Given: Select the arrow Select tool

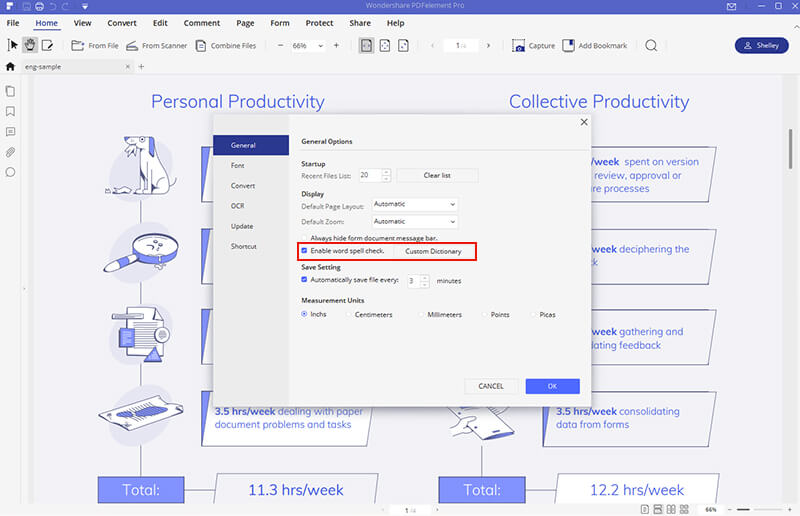Looking at the screenshot, I should pos(12,45).
